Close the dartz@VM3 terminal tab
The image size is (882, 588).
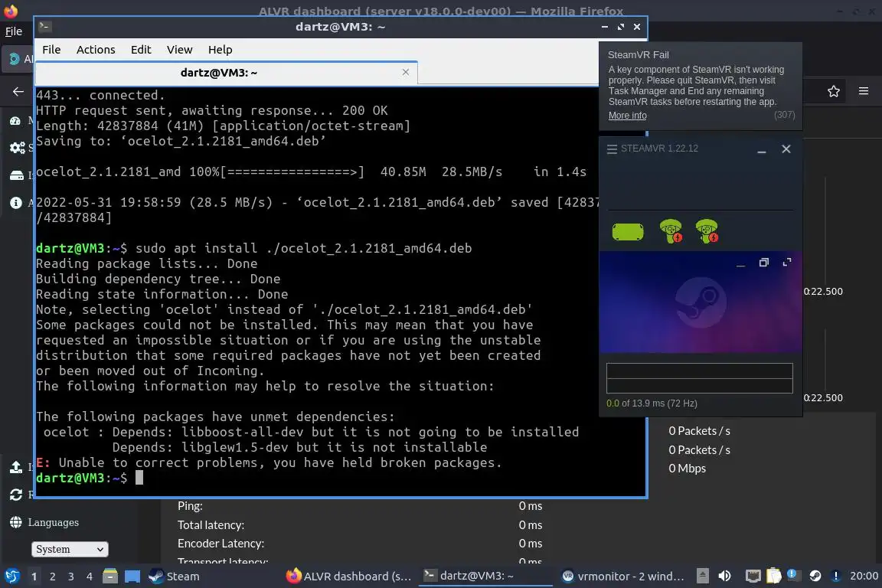(x=406, y=72)
